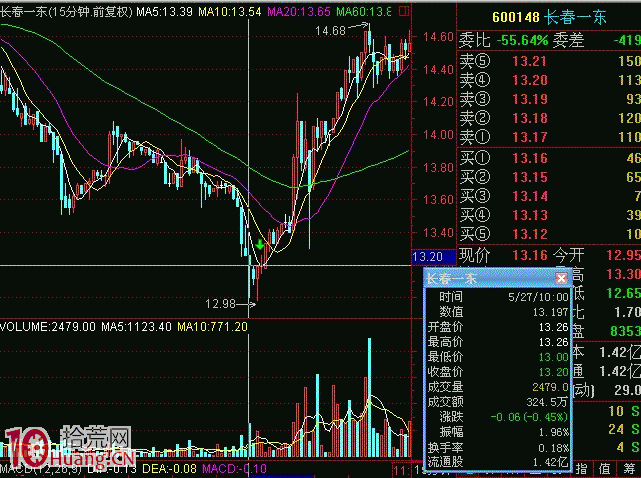This screenshot has height=478, width=641.
Task: Select buy-1 price 13.16
Action: (529, 158)
